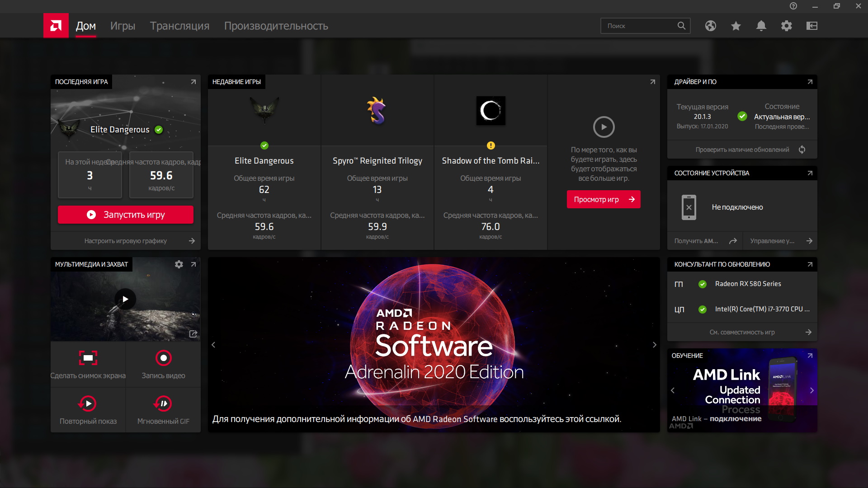Viewport: 868px width, 488px height.
Task: Play the captured media thumbnail video
Action: [x=125, y=299]
